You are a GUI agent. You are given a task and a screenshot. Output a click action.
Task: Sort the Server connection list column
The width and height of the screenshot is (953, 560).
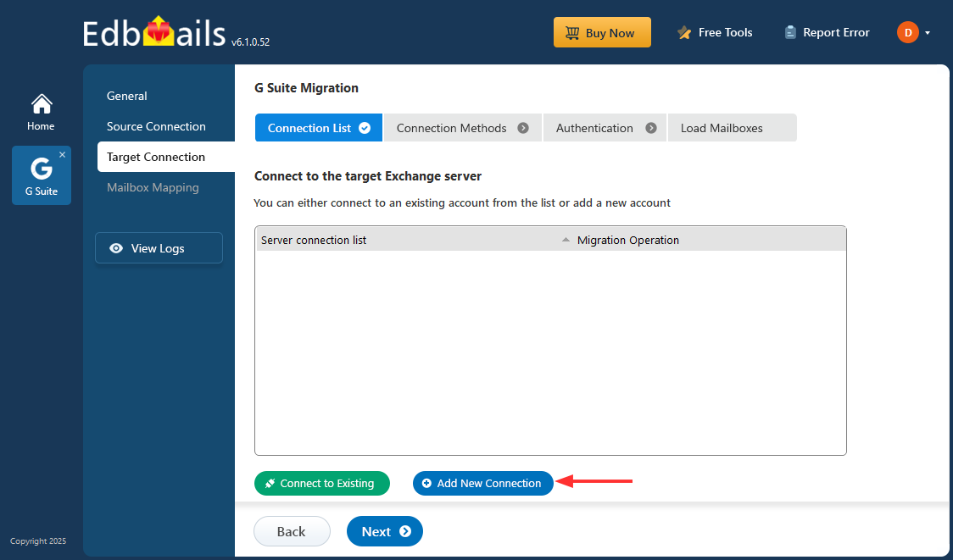(x=565, y=239)
